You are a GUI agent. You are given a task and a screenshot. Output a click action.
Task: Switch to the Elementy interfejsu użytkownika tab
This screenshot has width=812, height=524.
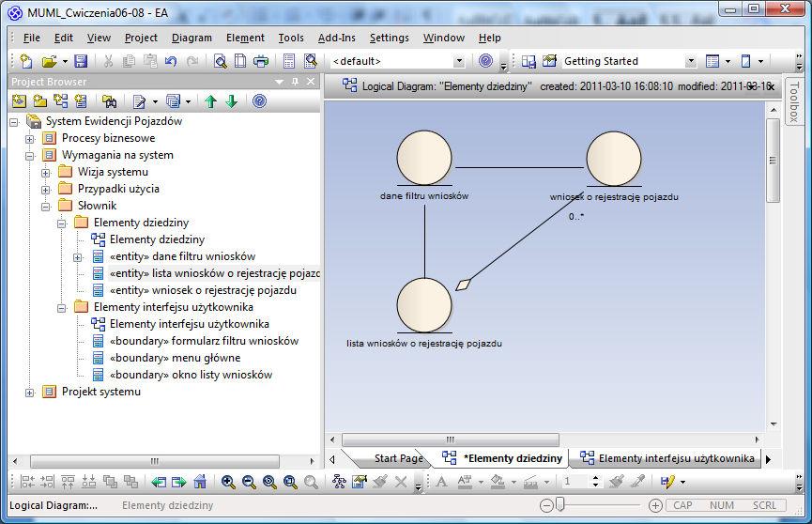(667, 458)
